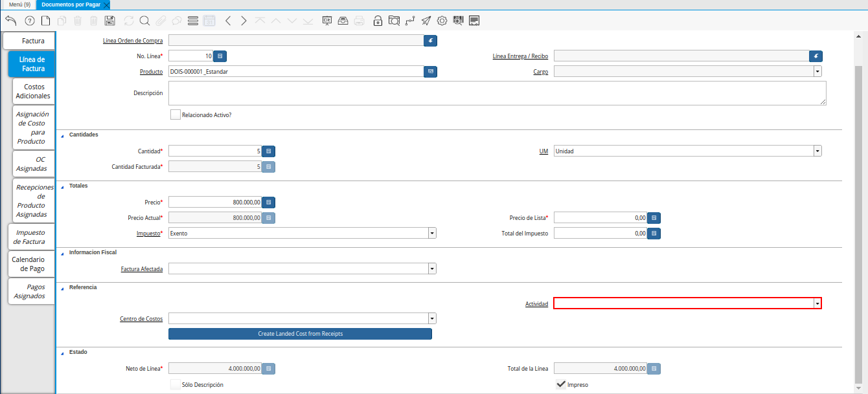Open the Find record magnifier icon
This screenshot has height=394, width=868.
pos(144,21)
